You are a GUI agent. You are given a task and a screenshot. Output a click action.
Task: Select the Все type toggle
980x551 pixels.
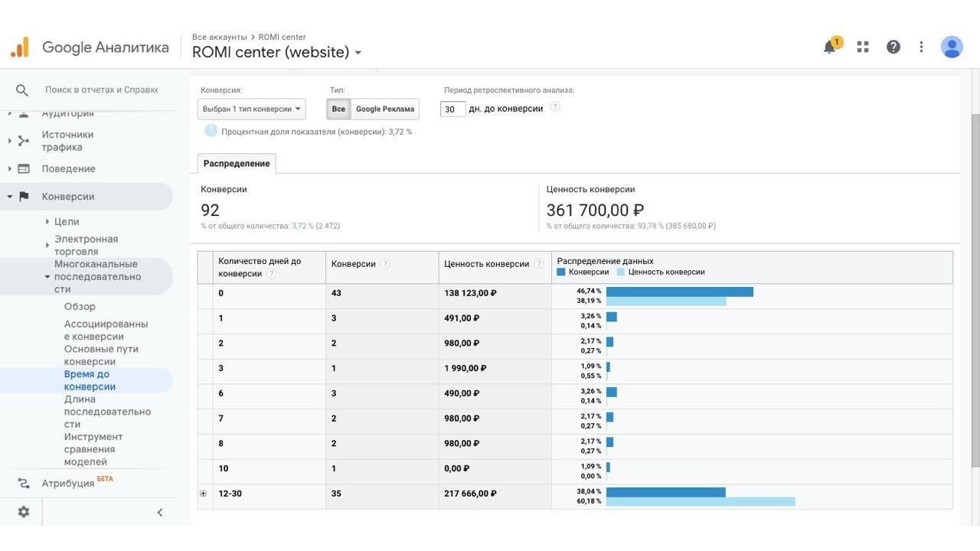[338, 109]
